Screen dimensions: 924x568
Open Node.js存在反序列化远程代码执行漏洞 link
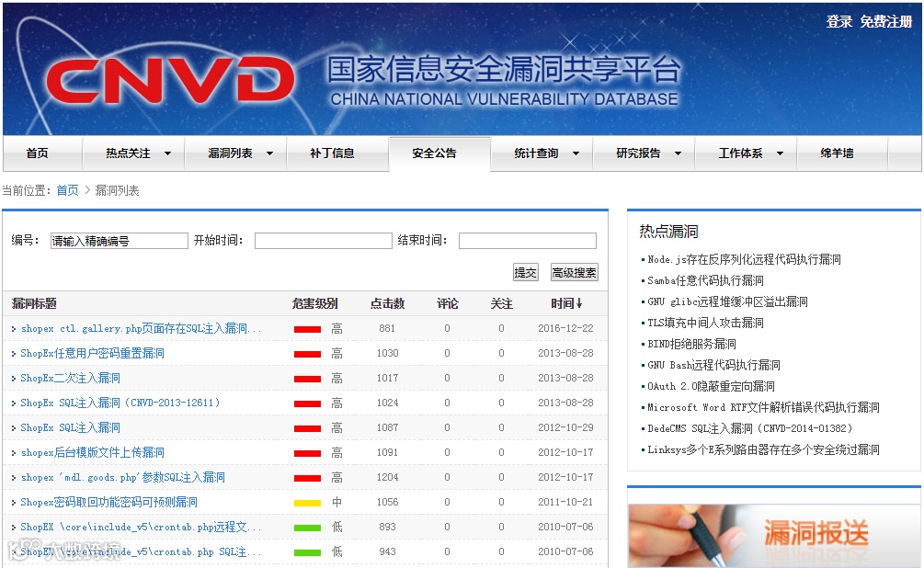click(744, 259)
